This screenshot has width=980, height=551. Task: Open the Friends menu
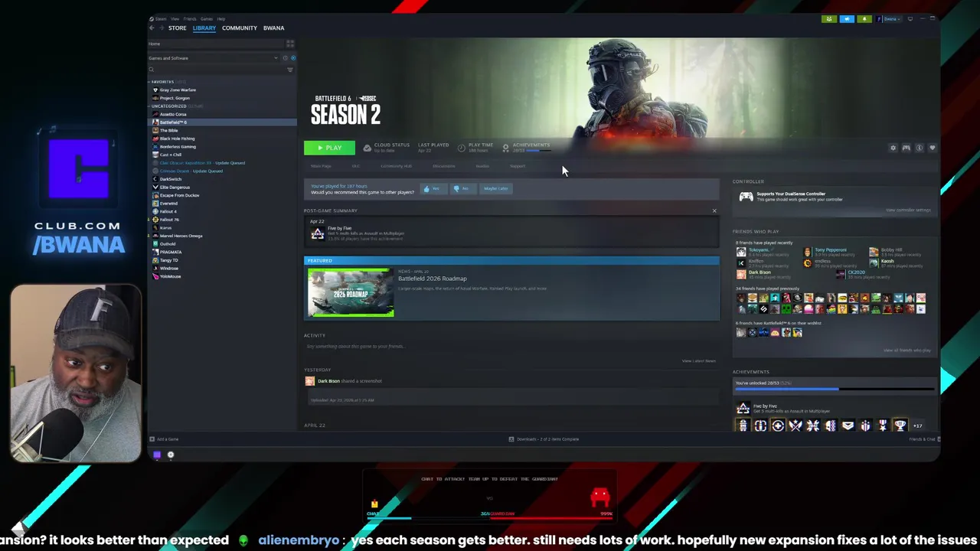coord(190,18)
